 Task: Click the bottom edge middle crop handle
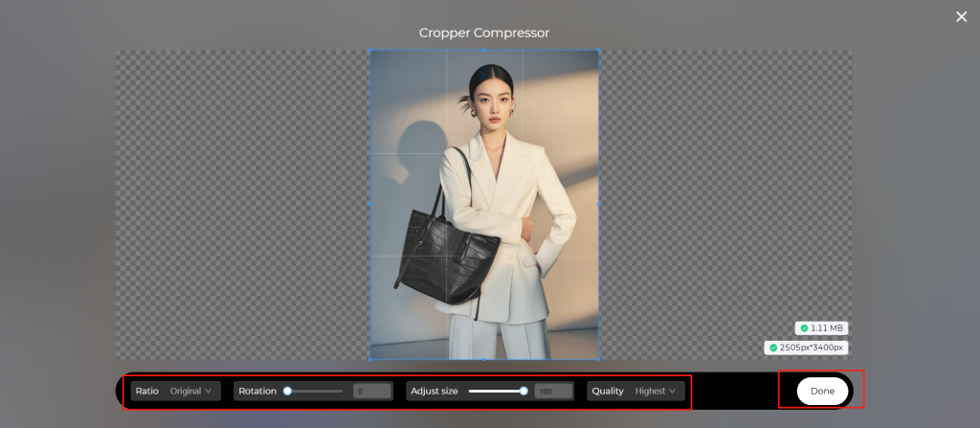click(484, 359)
